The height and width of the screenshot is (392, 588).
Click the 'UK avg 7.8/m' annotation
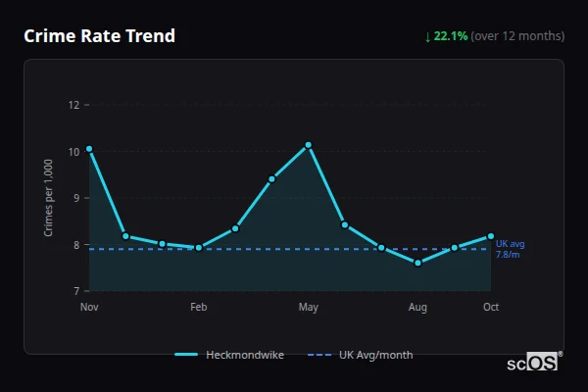pos(510,249)
